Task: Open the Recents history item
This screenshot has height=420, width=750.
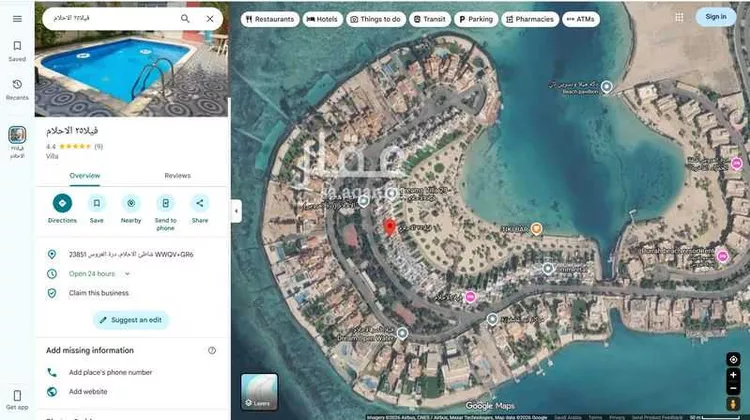Action: click(x=17, y=89)
